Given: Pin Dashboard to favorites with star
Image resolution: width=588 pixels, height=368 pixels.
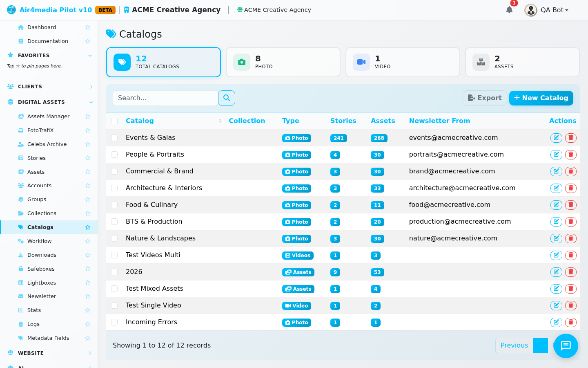Looking at the screenshot, I should click(x=88, y=27).
